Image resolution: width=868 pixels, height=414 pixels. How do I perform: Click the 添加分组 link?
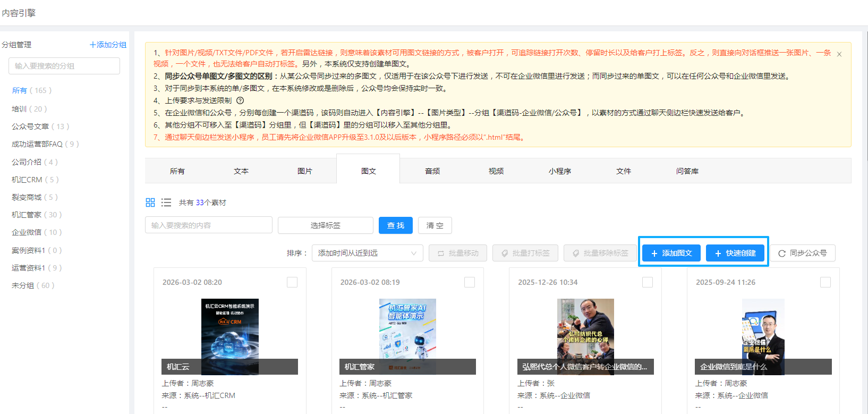pos(108,45)
